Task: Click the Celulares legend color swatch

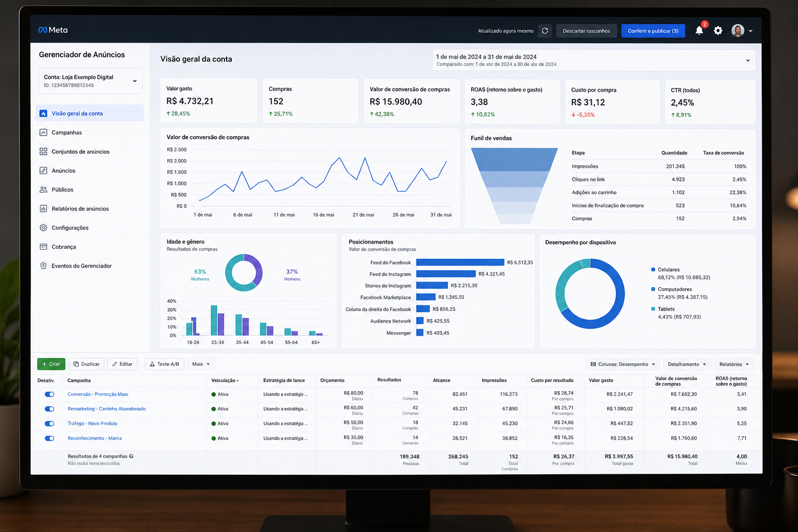Action: (x=653, y=270)
